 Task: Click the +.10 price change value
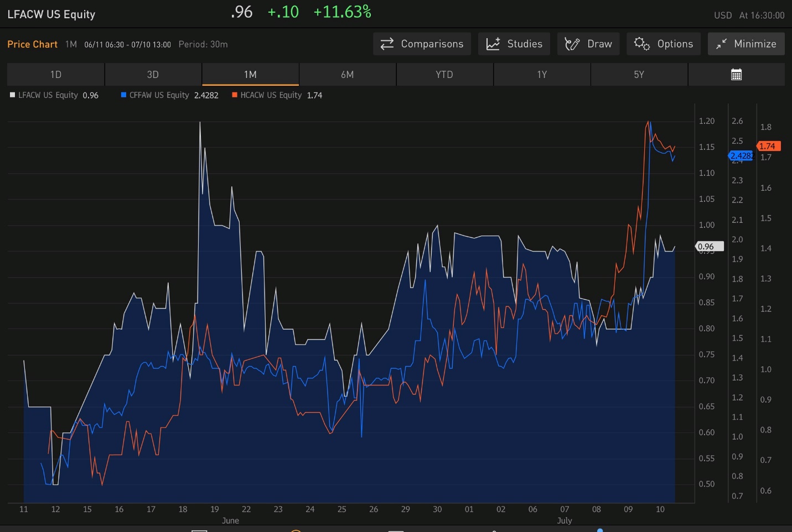pos(283,12)
